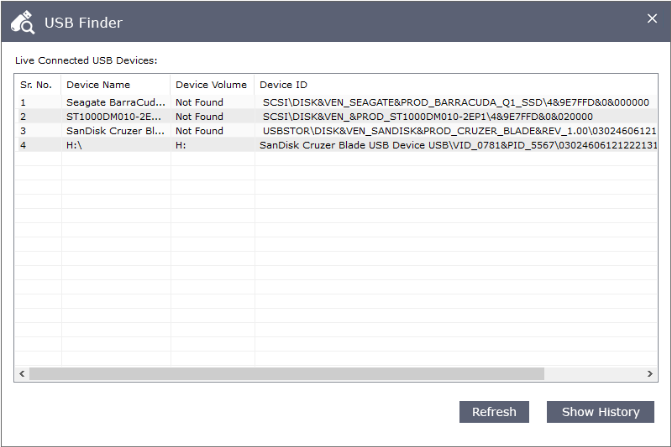Click the H: device volume cell
Image resolution: width=671 pixels, height=447 pixels.
click(181, 144)
